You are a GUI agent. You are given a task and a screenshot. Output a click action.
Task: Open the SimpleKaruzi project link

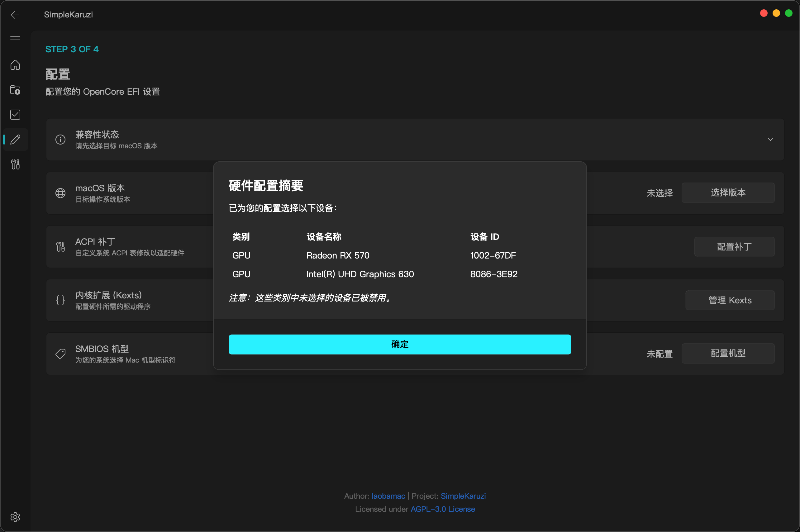point(463,496)
